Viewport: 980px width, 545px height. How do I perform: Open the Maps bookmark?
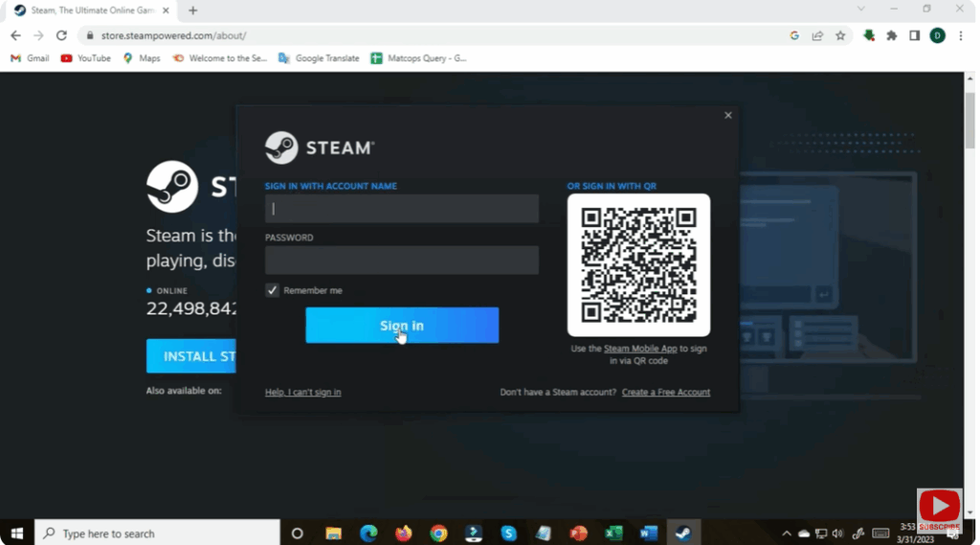(142, 58)
